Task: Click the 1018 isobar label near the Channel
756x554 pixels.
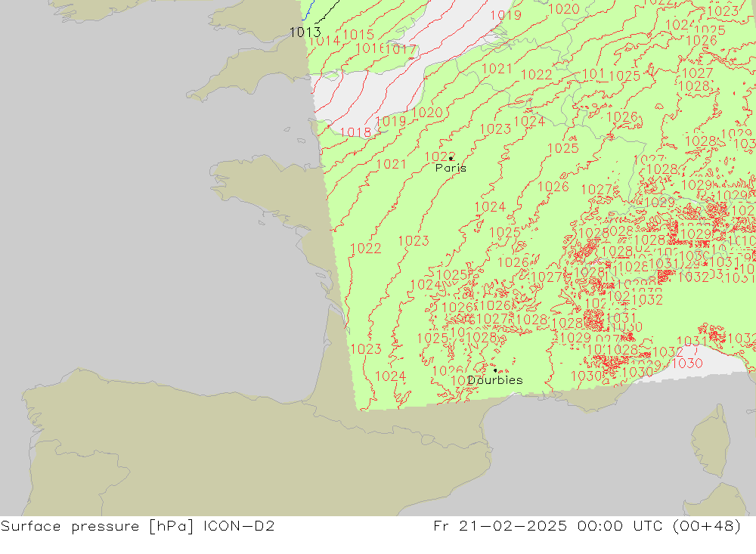Action: 356,132
